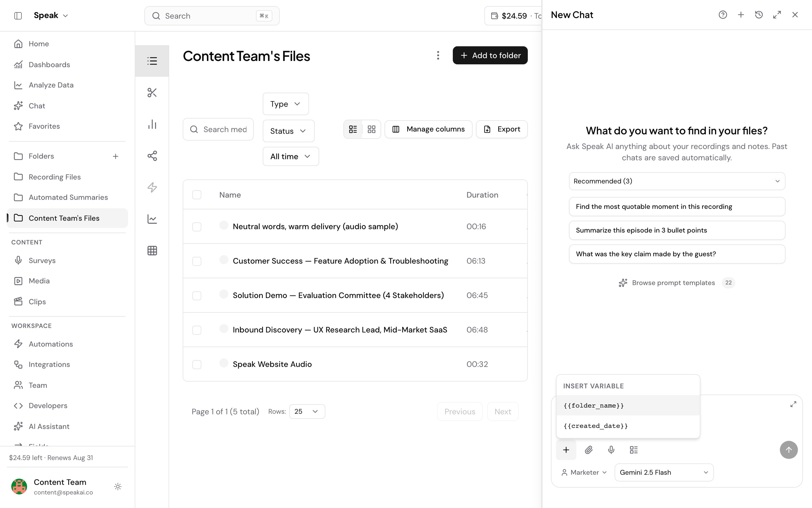
Task: Open the Speak workspace dropdown
Action: click(x=51, y=16)
